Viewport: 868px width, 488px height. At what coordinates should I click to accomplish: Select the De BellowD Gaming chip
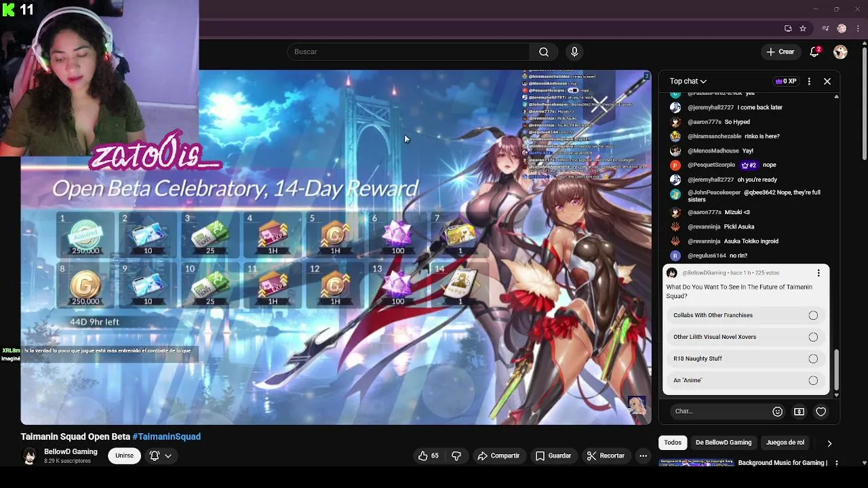tap(724, 443)
